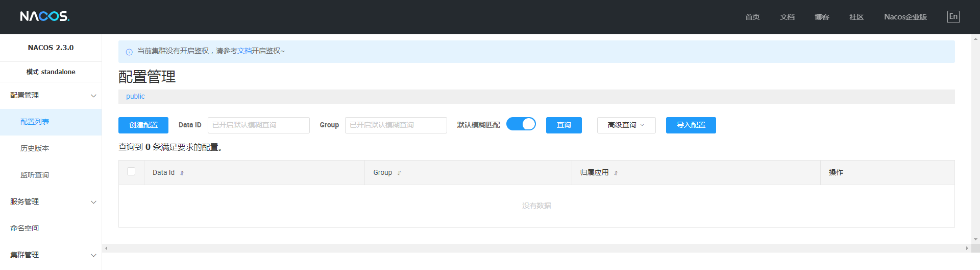Click the info icon in the notice banner
This screenshot has width=980, height=270.
pos(129,52)
